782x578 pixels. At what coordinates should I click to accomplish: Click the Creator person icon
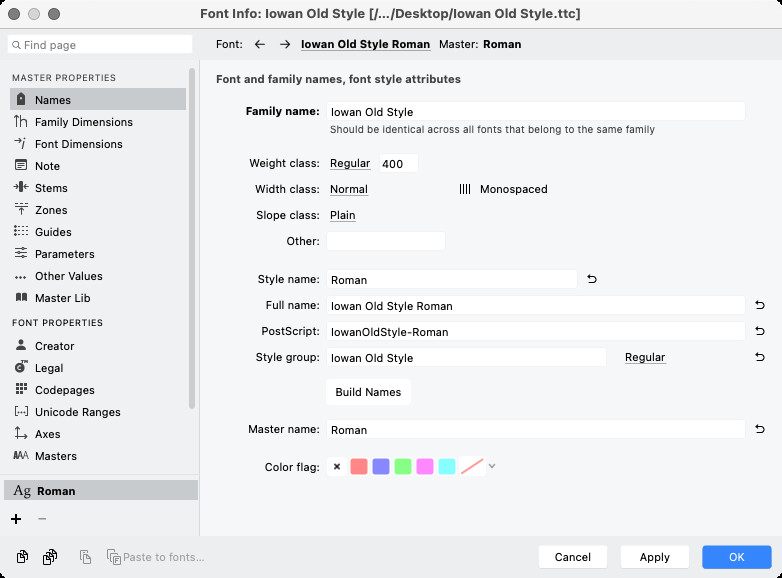pyautogui.click(x=21, y=345)
